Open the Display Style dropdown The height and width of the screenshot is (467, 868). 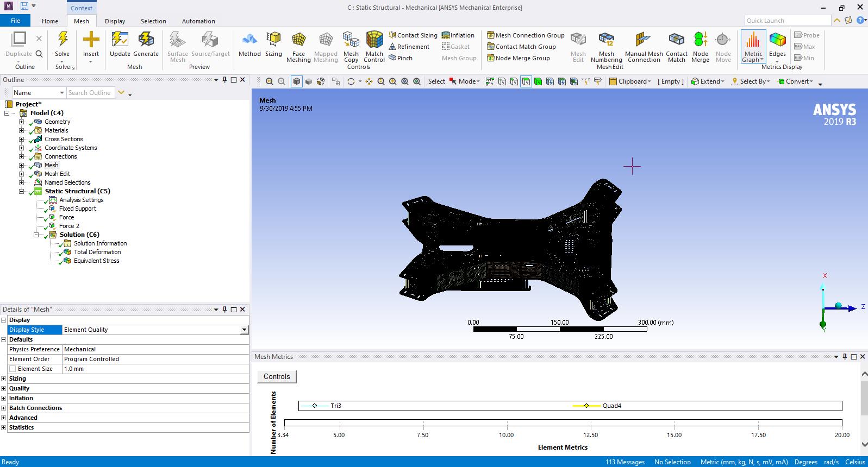[x=244, y=330]
